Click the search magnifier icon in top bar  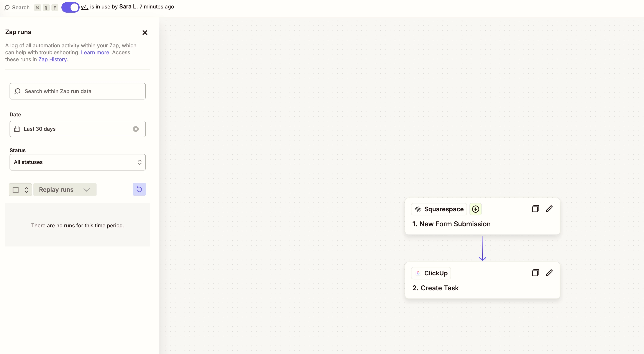pos(7,8)
